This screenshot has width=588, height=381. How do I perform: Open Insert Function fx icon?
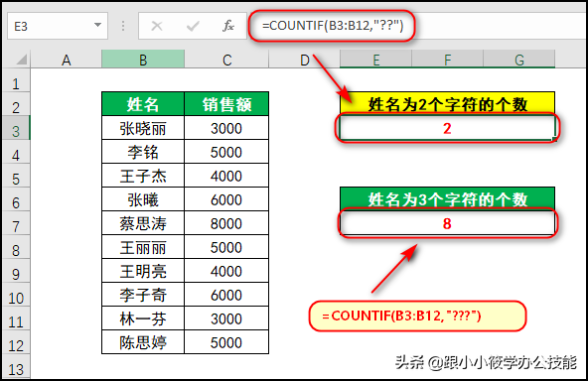click(x=228, y=26)
